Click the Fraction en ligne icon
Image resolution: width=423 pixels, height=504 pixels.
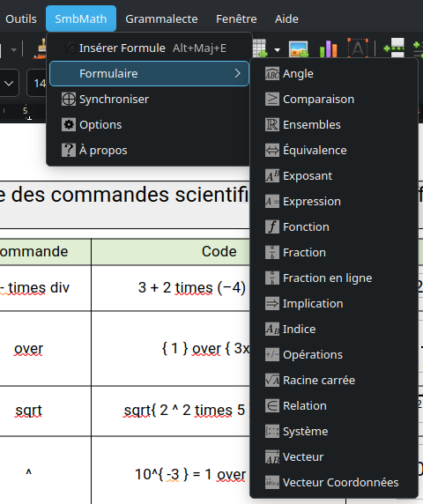(272, 278)
